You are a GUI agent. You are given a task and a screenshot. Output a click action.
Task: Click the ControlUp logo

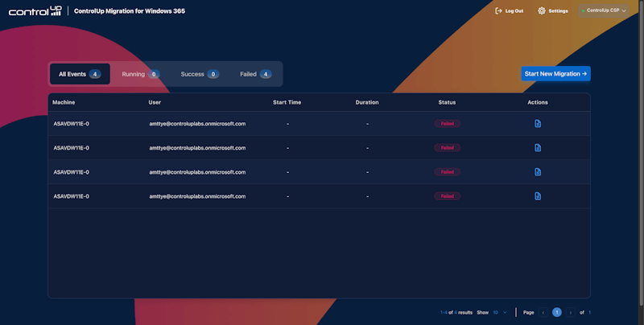pos(35,11)
